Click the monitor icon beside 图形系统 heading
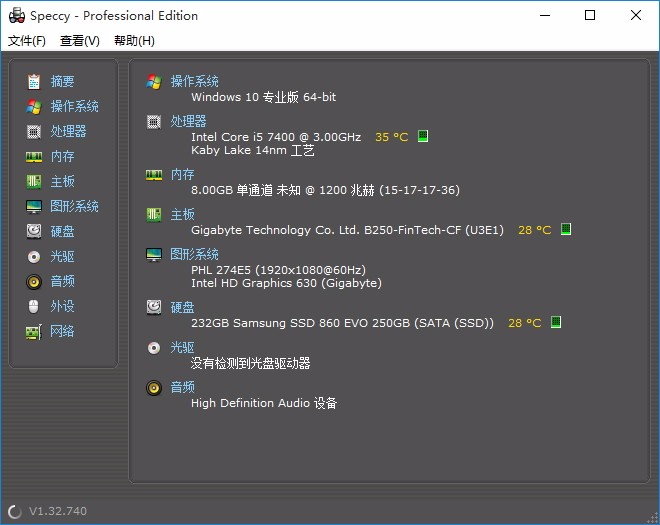660x525 pixels. 154,254
